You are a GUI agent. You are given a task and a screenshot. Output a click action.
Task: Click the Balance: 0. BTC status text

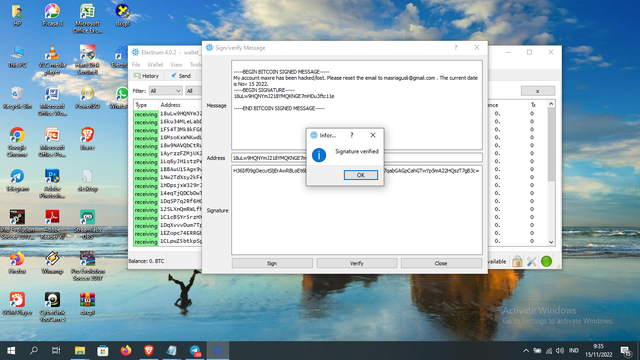click(146, 261)
